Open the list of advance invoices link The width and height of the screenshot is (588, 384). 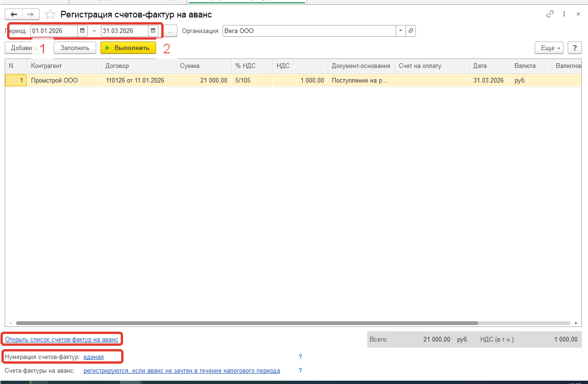pos(61,339)
